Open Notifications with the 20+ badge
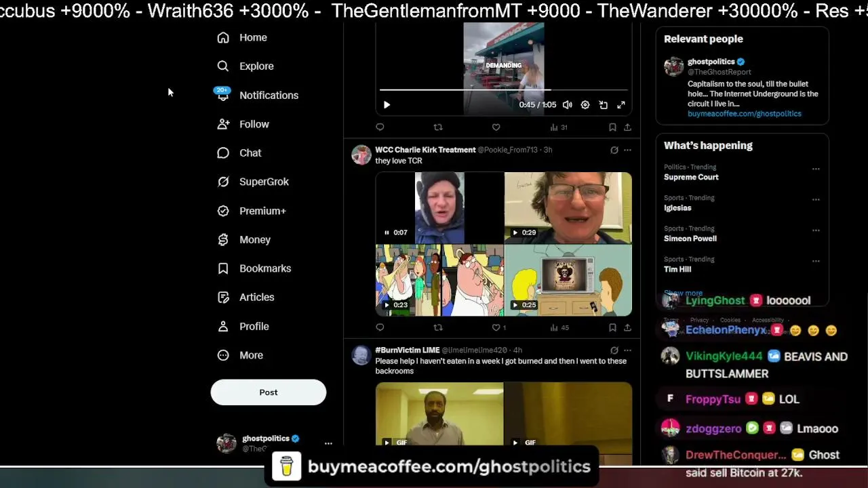The image size is (868, 488). [258, 95]
